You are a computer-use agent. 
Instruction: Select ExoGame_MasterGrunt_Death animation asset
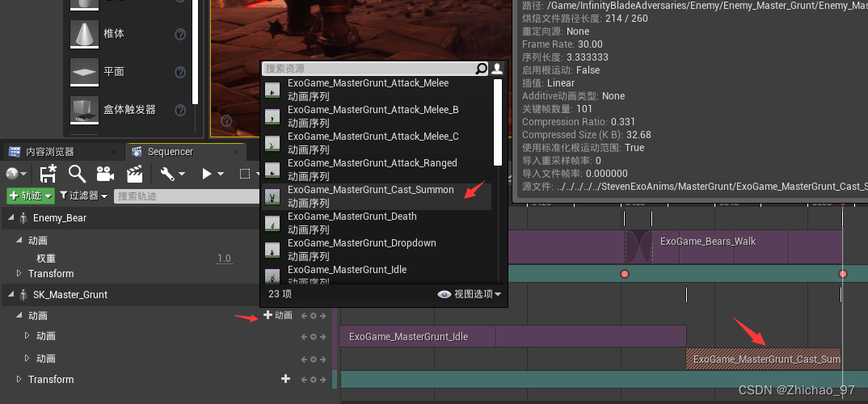(377, 223)
